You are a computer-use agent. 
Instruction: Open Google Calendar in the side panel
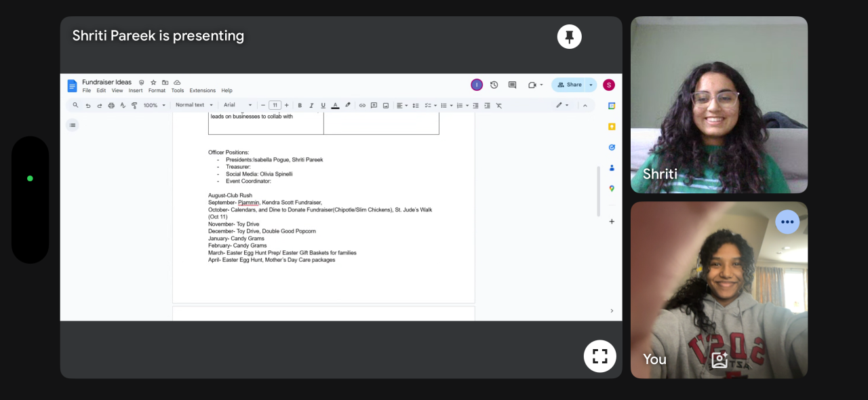pyautogui.click(x=612, y=106)
